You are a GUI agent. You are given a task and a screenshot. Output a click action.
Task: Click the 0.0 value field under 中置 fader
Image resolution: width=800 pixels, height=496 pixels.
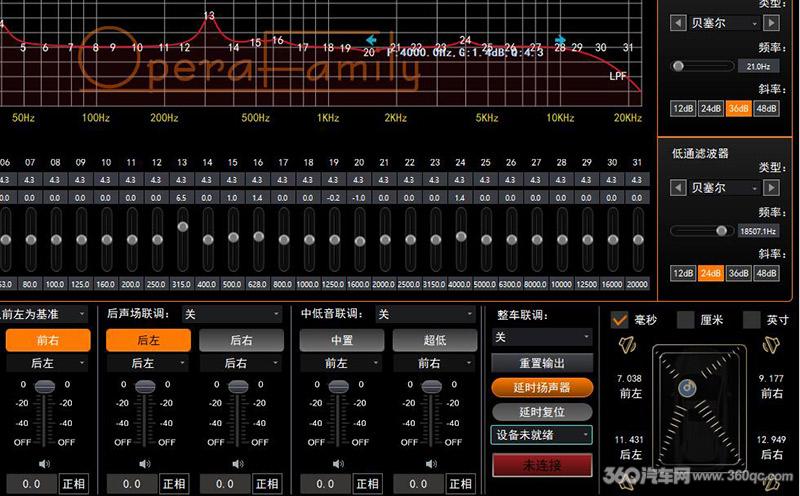pyautogui.click(x=324, y=484)
